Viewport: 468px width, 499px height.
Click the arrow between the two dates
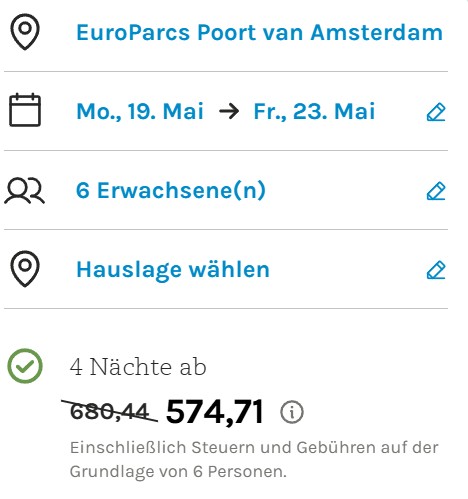pos(229,111)
